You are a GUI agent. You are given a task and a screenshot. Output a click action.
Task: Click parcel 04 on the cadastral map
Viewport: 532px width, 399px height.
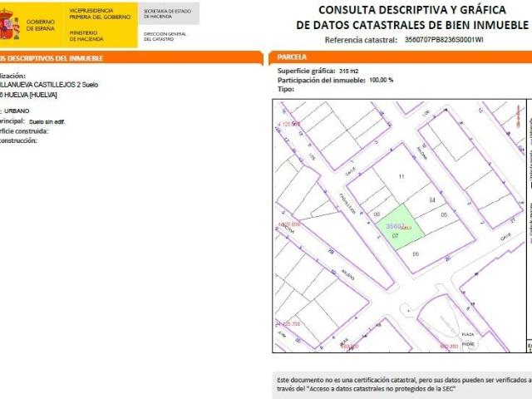[x=432, y=199]
